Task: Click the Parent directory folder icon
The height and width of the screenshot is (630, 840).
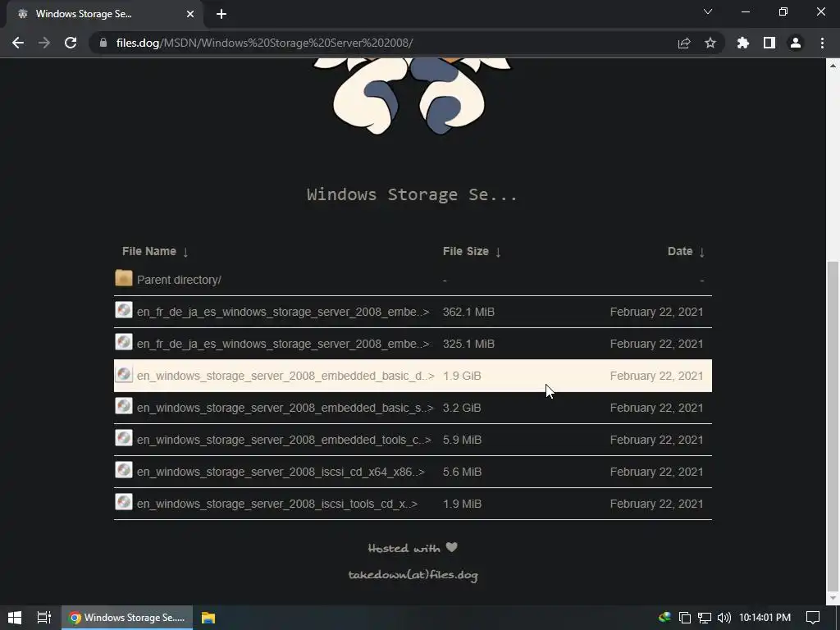Action: pos(124,277)
